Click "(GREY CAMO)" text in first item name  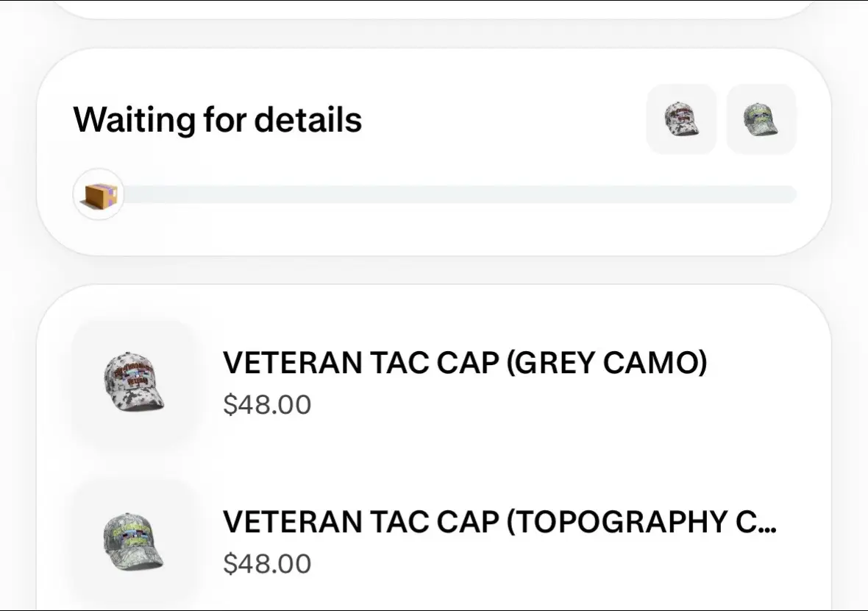(607, 363)
